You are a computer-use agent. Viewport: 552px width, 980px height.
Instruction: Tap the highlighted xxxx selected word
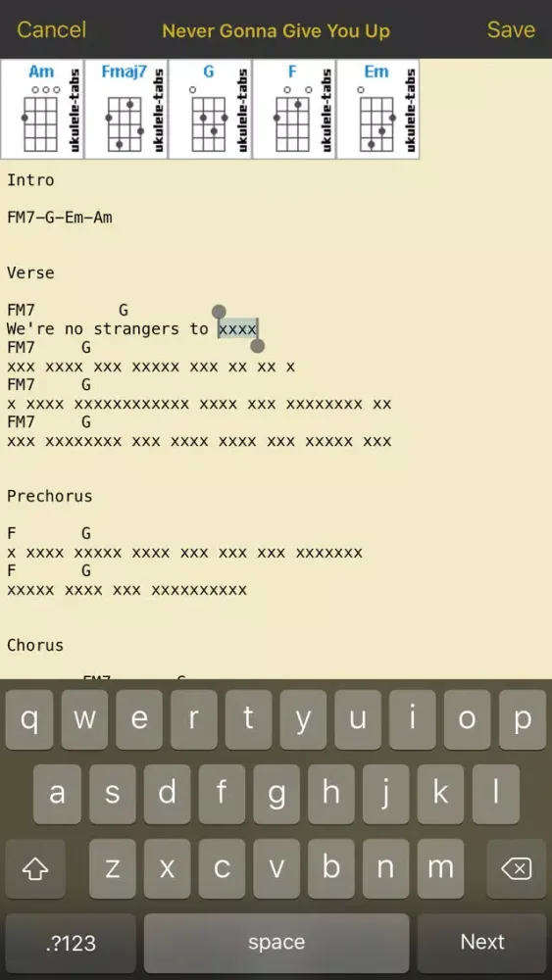click(x=237, y=328)
